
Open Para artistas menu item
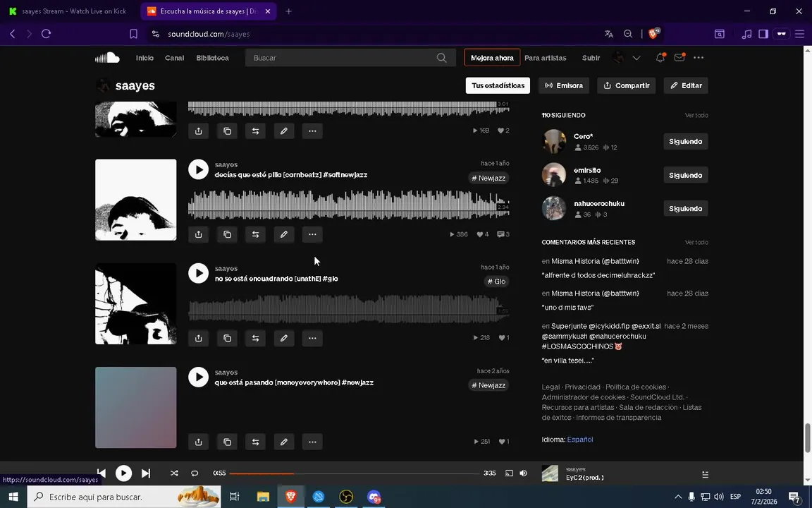coord(546,58)
